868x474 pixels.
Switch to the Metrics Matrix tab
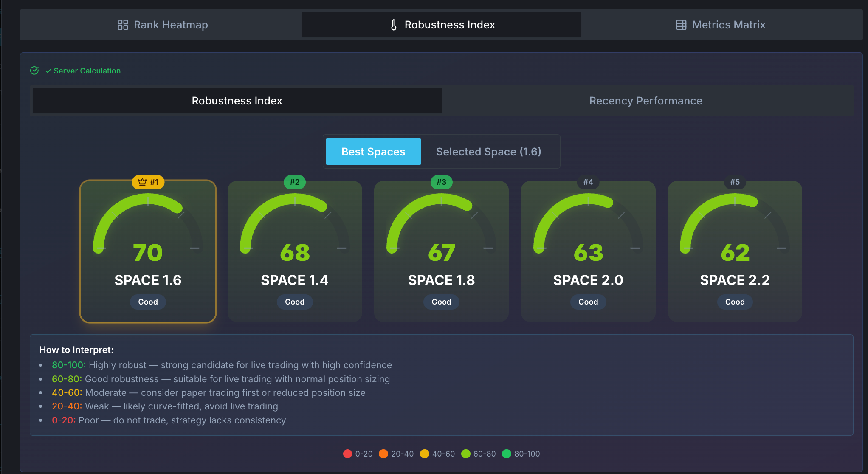click(x=721, y=25)
